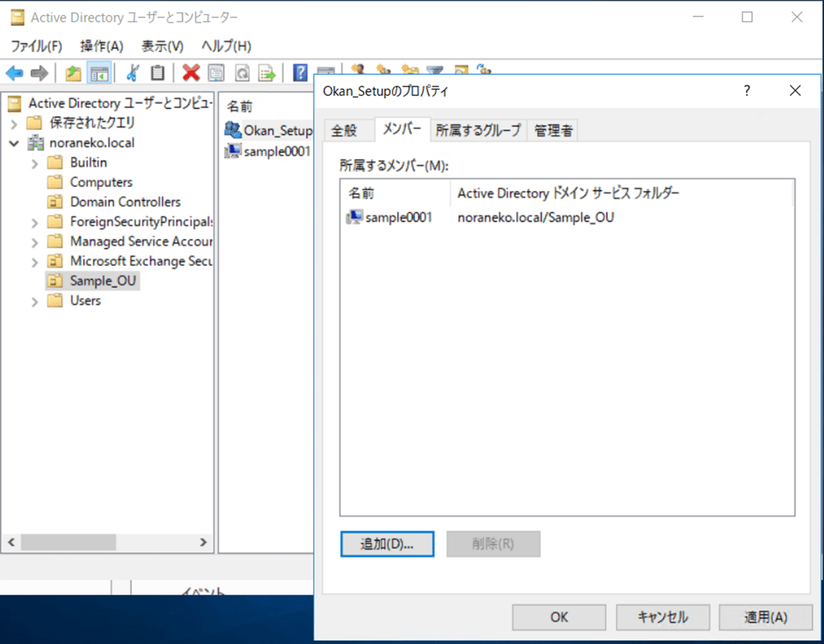
Task: Click the 名前 column header in members list
Action: click(395, 193)
